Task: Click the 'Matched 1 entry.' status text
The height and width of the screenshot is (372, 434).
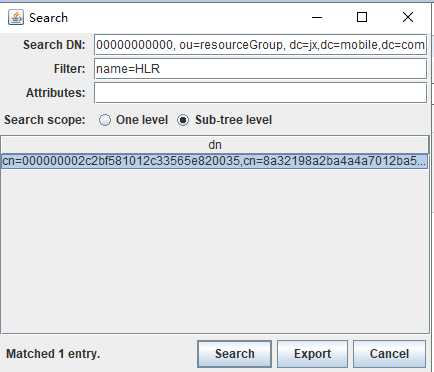Action: coord(53,354)
